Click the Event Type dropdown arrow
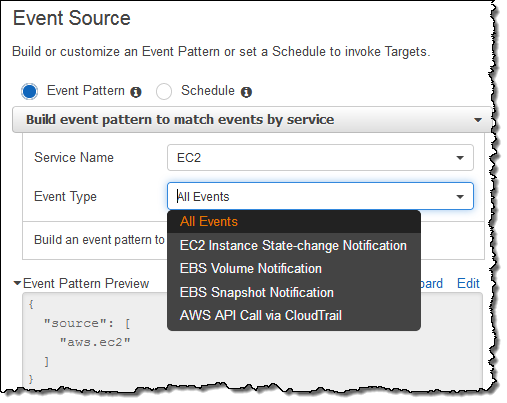The height and width of the screenshot is (403, 507). click(460, 197)
